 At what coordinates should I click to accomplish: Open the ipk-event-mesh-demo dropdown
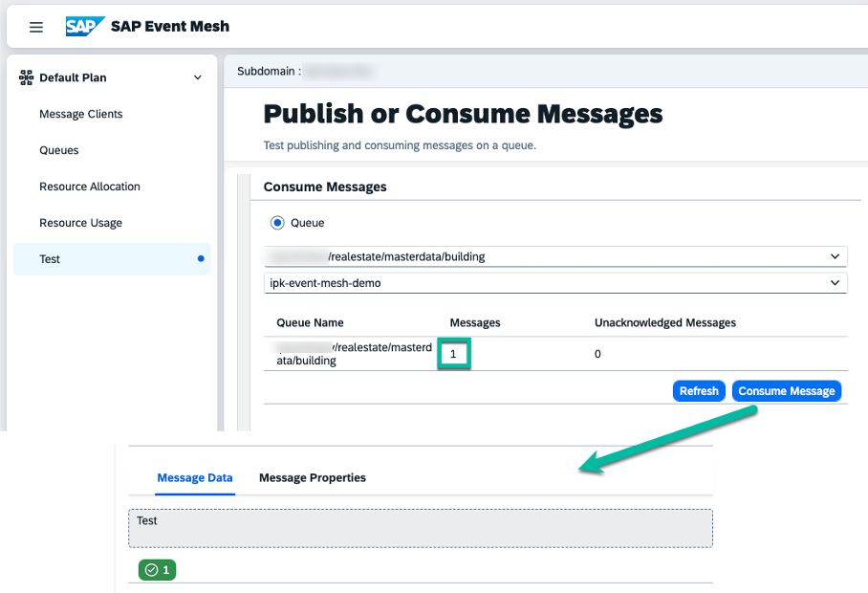tap(555, 283)
